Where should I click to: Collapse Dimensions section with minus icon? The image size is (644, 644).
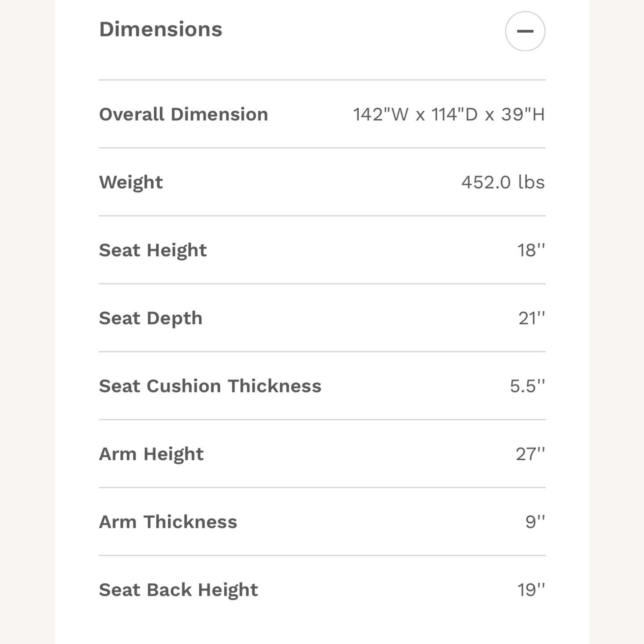click(525, 31)
